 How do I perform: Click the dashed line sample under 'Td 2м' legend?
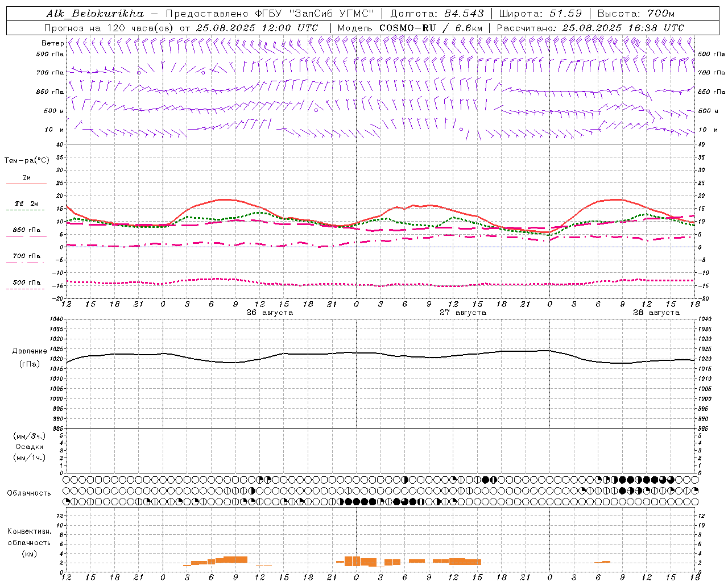(x=26, y=210)
